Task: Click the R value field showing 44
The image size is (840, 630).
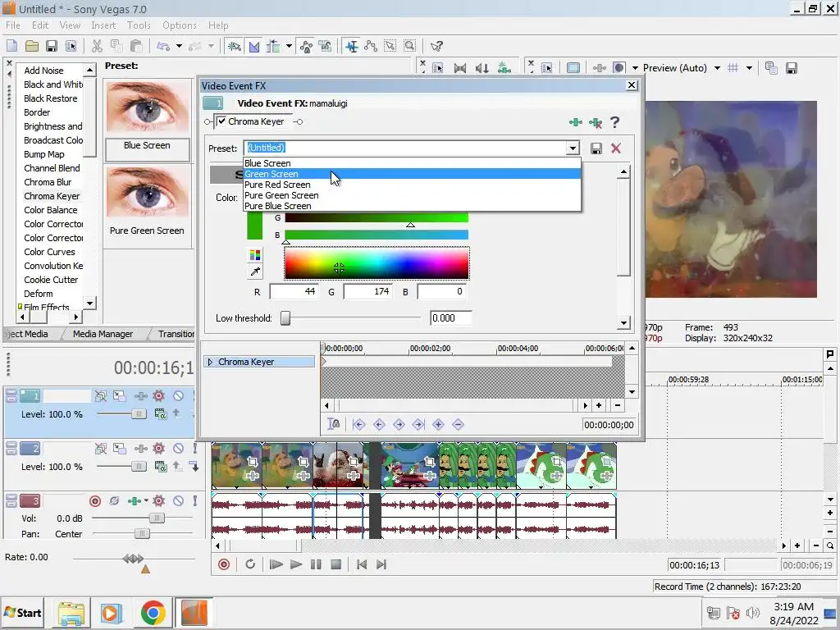Action: (294, 291)
